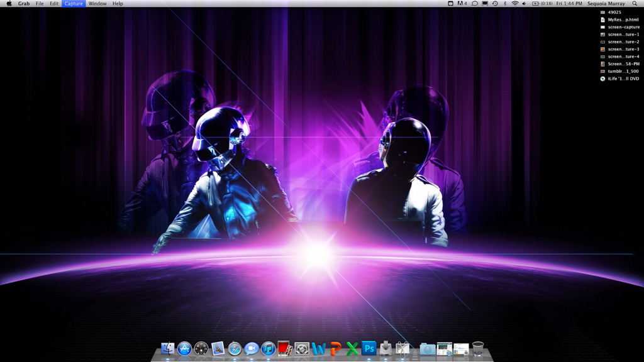The image size is (644, 362).
Task: Open Finder from the Dock
Action: [167, 349]
